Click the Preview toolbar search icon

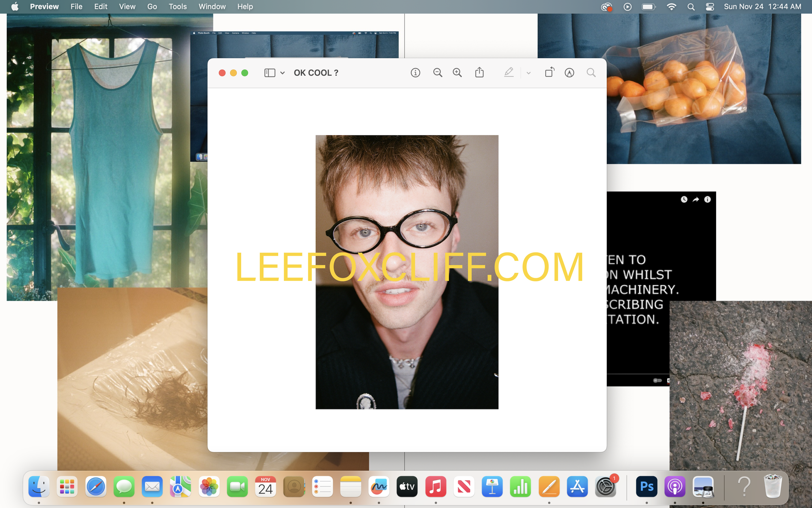(591, 72)
